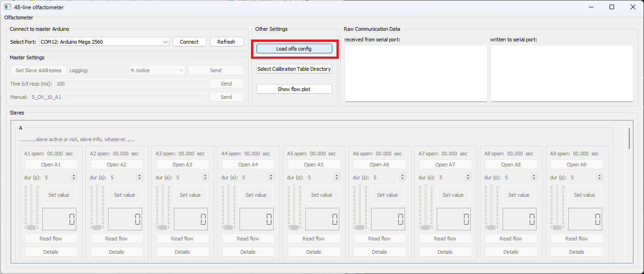This screenshot has height=274, width=644.
Task: Click Read flow for A3
Action: click(x=182, y=239)
